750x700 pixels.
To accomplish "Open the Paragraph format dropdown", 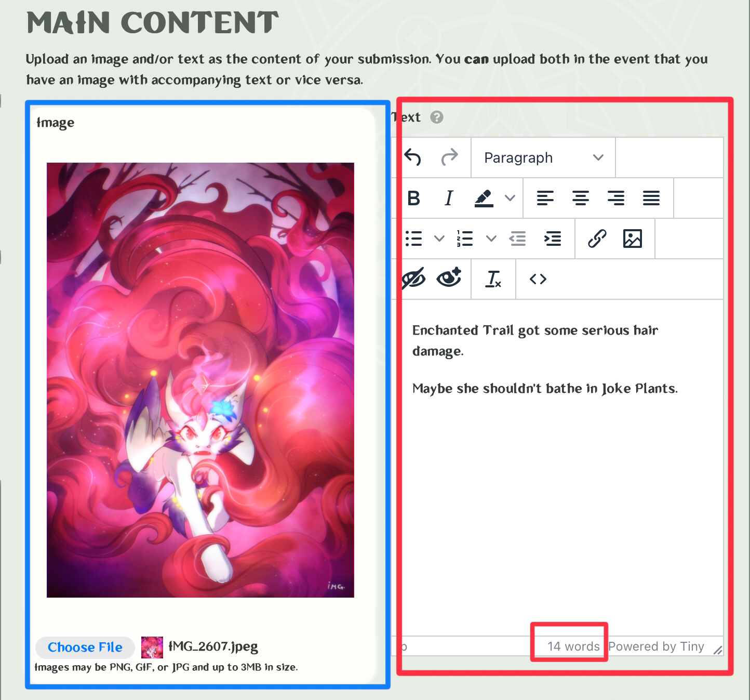I will pos(543,157).
